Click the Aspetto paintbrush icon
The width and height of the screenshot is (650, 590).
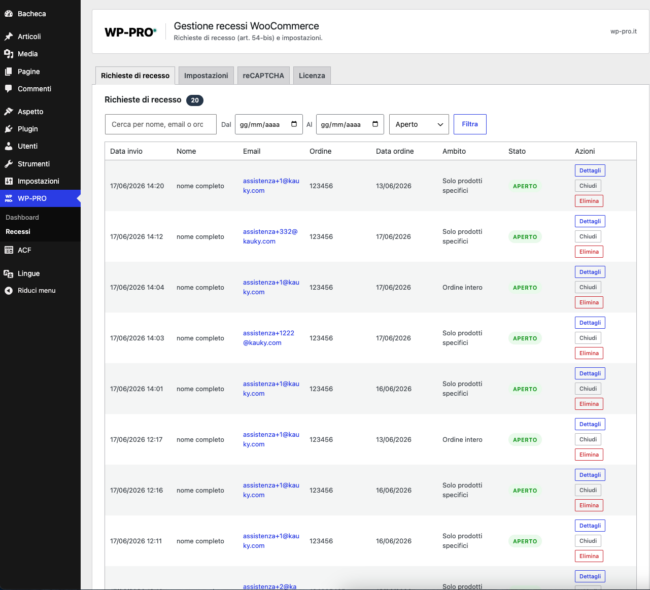click(8, 112)
